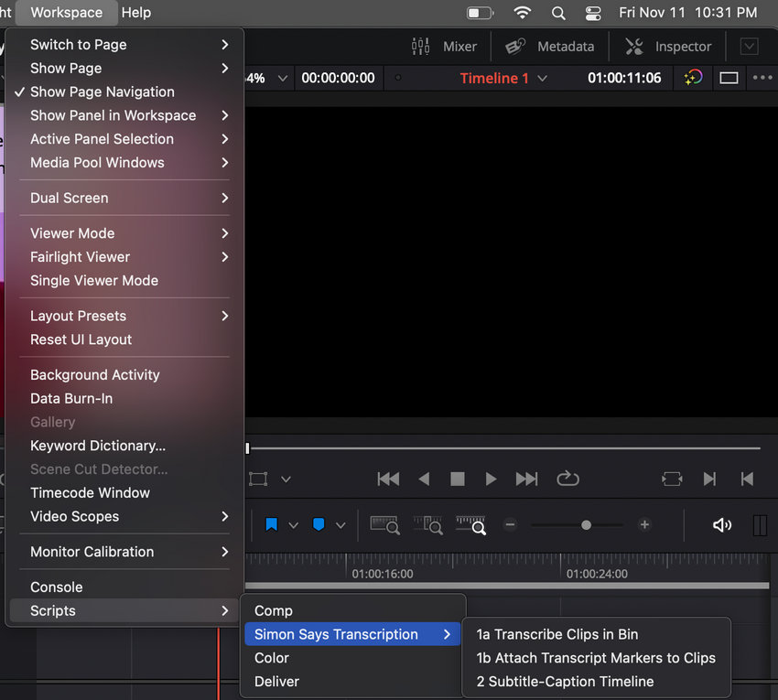Open macOS Spotlight search
This screenshot has width=778, height=700.
pos(558,13)
